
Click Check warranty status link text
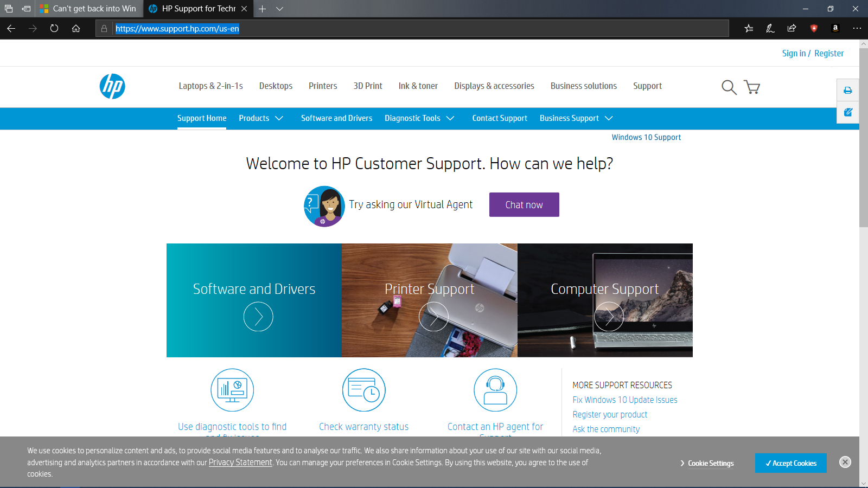364,427
